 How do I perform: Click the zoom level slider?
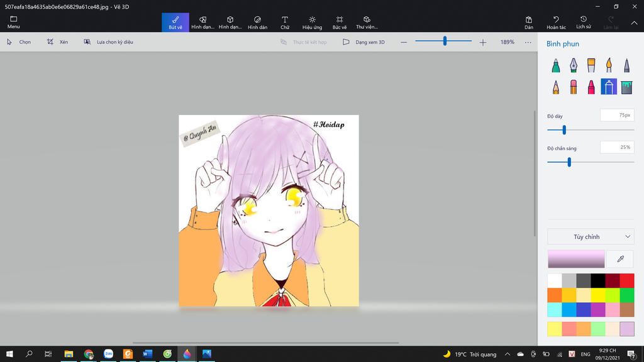coord(443,41)
